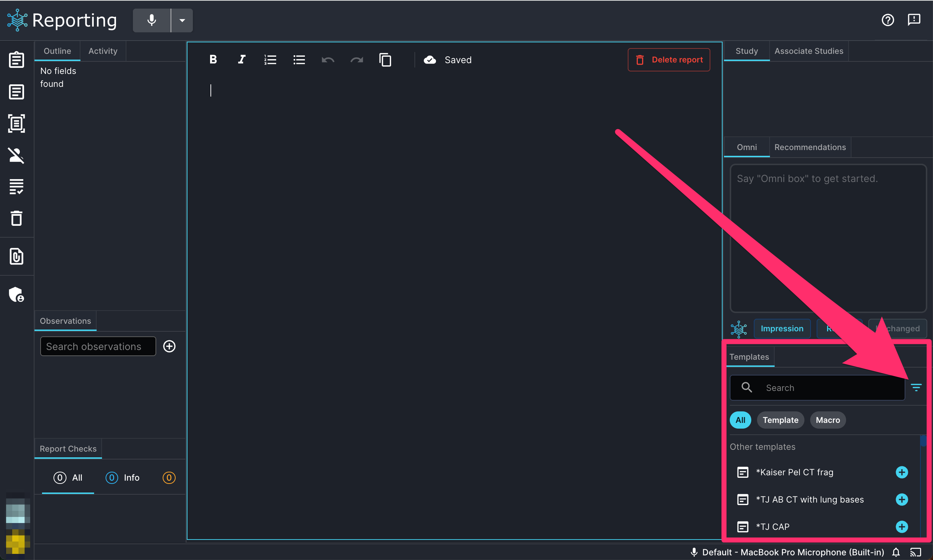Select the Report Checks tab
Screen dimensions: 933x560
pos(68,449)
